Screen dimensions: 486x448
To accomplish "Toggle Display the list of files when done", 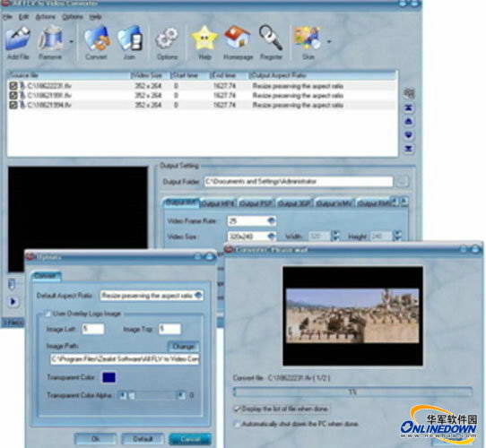I will pos(237,409).
